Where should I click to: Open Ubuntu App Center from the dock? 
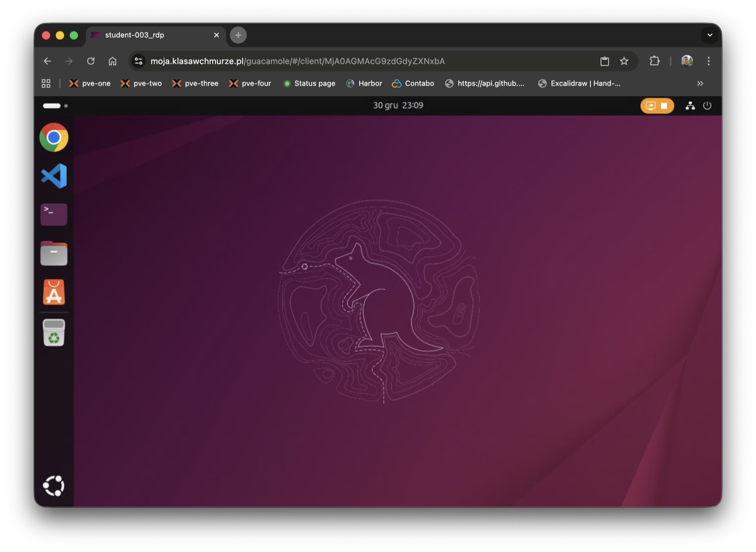click(54, 292)
